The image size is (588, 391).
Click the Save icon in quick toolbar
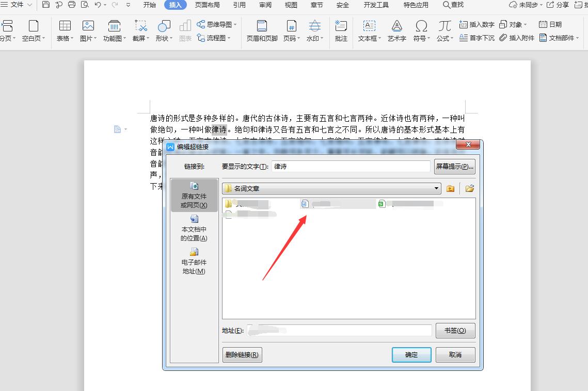pyautogui.click(x=46, y=5)
